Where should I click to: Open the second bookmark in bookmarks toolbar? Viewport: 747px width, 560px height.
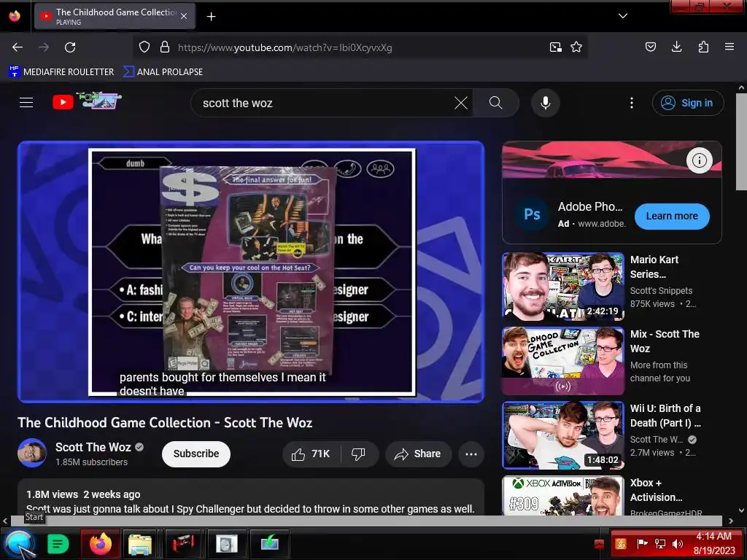[163, 72]
